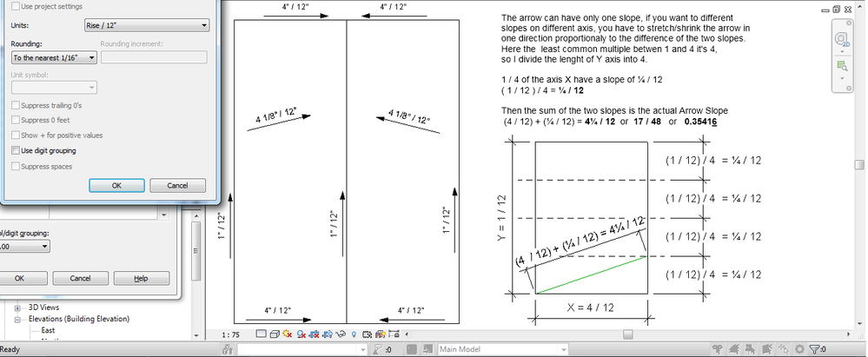Screen dimensions: 868x357
Task: Open the digit grouping dropdown in back dialog
Action: tap(25, 247)
